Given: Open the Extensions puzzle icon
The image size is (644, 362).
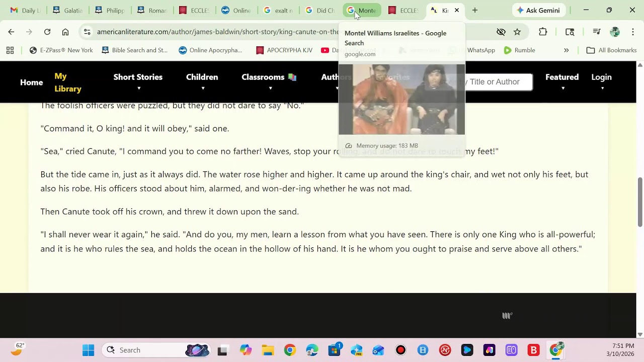Looking at the screenshot, I should point(543,32).
